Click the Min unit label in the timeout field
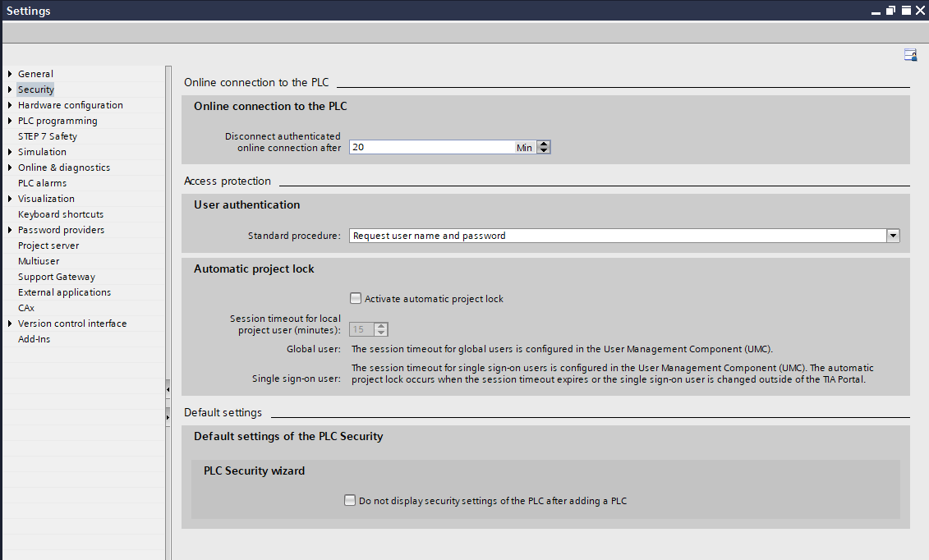The height and width of the screenshot is (560, 929). click(x=524, y=148)
